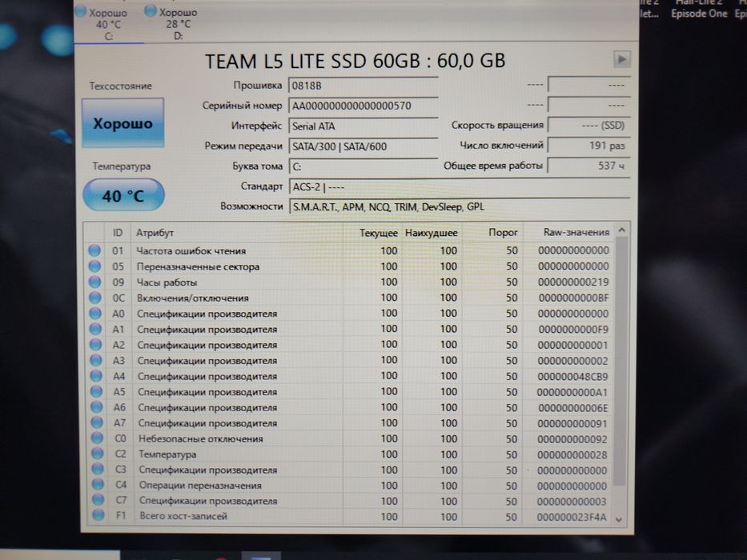Click status icon of attribute C4
Viewport: 747px width, 560px height.
coord(98,485)
